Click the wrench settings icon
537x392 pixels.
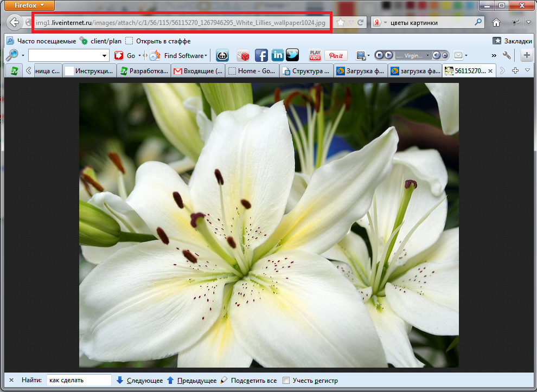tap(507, 55)
